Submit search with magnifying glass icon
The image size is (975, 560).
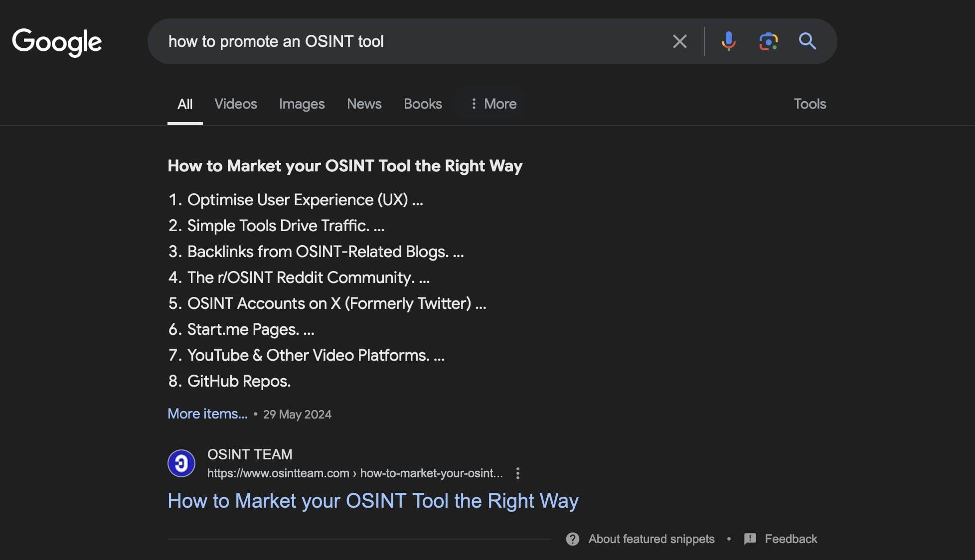808,41
